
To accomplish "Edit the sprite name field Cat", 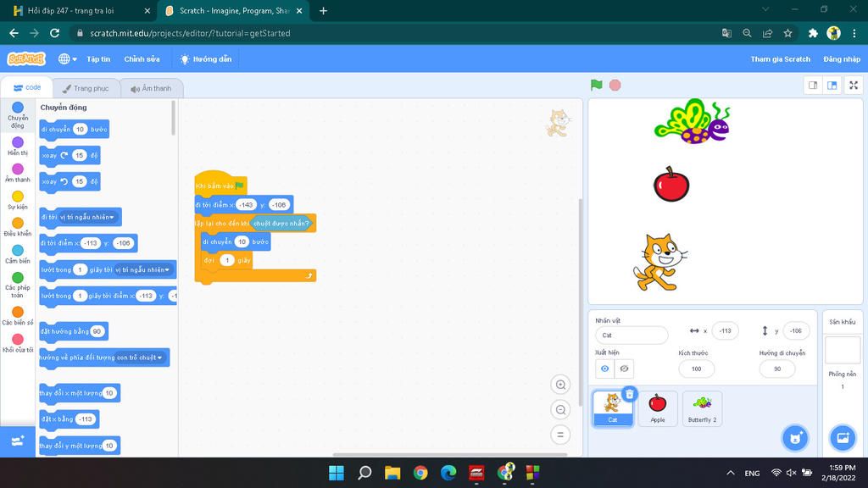I will point(632,335).
